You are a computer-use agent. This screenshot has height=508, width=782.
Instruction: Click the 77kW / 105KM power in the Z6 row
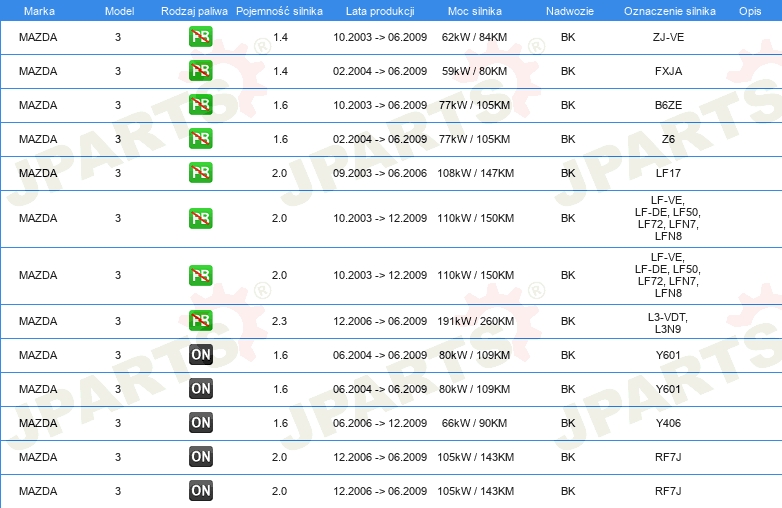(474, 139)
